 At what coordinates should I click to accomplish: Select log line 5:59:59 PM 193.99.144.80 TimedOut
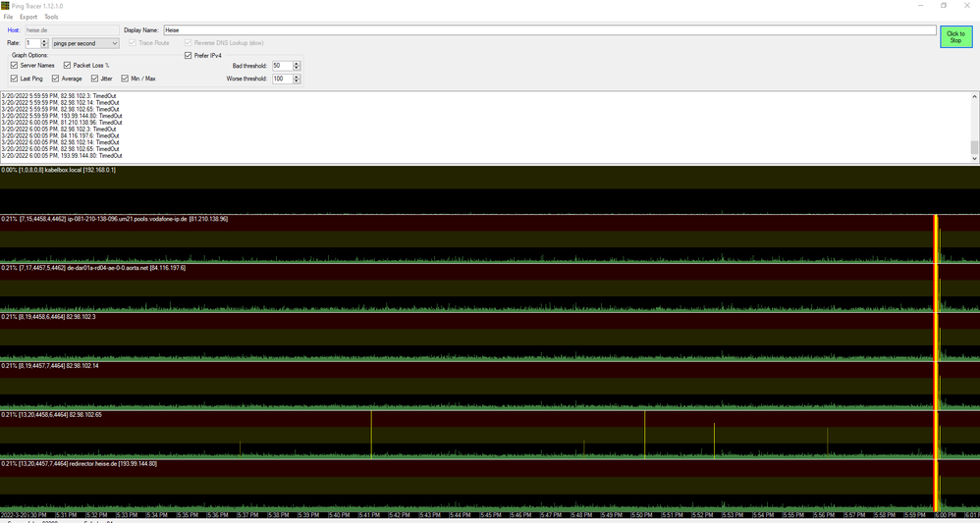pos(62,116)
